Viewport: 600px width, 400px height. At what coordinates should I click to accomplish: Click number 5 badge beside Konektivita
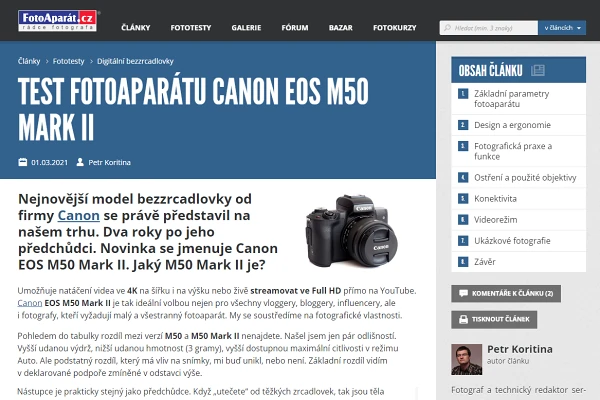463,199
